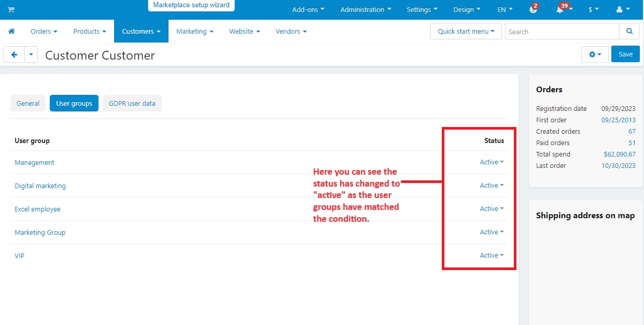The width and height of the screenshot is (644, 325).
Task: Open the Digital marketing user group link
Action: (40, 186)
